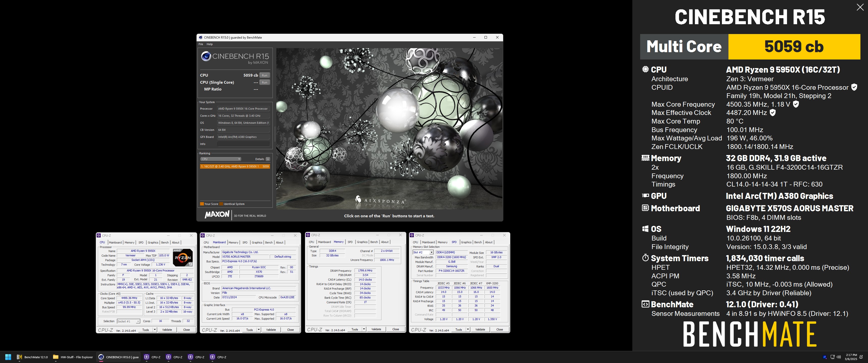Click Validate in the CPU-Z Processor window

tap(167, 330)
